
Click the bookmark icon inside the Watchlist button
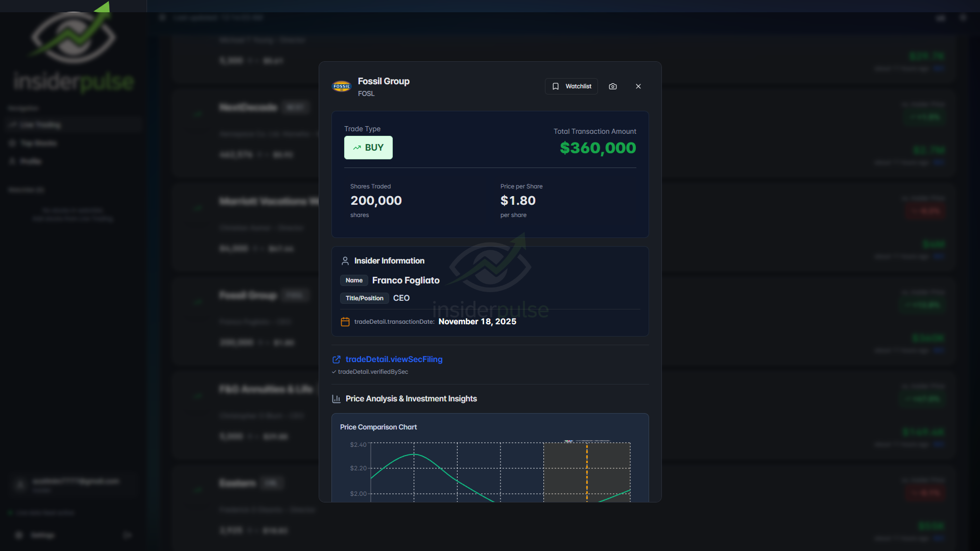[x=556, y=86]
